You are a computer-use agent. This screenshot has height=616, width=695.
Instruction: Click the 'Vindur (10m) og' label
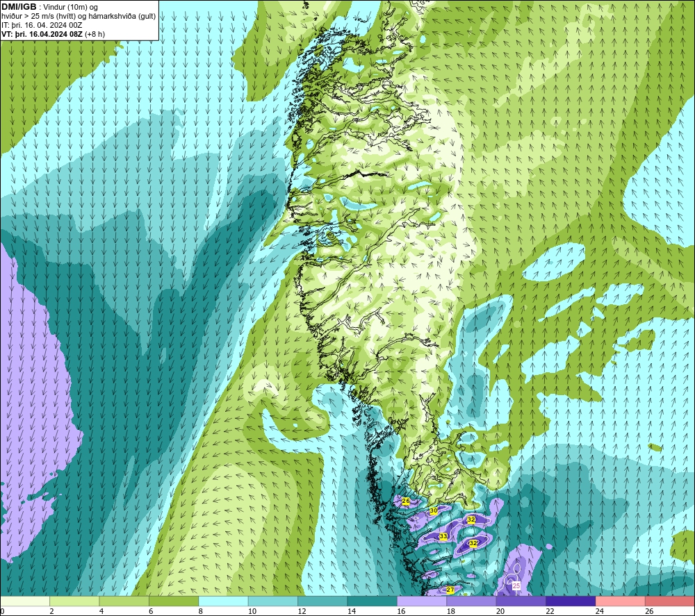click(x=70, y=8)
